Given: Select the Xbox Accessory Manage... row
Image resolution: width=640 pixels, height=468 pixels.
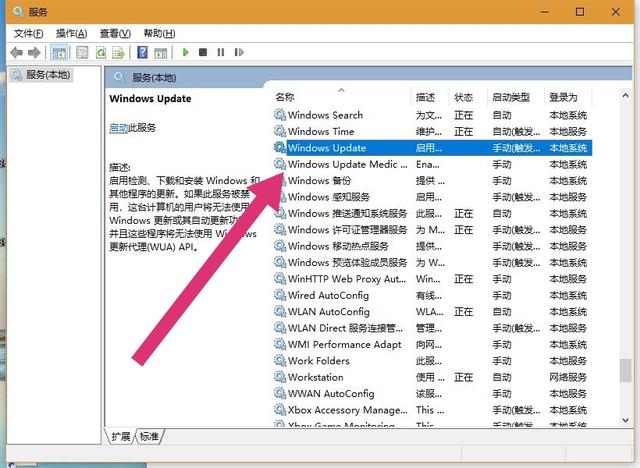Looking at the screenshot, I should (x=432, y=409).
